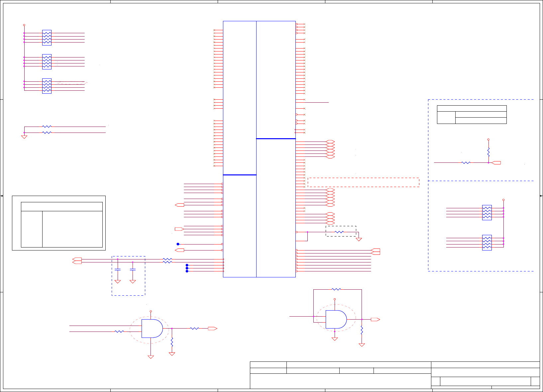Click the lowest resistor array in the upper-left group
Viewport: 543px width, 392px height.
(x=47, y=86)
